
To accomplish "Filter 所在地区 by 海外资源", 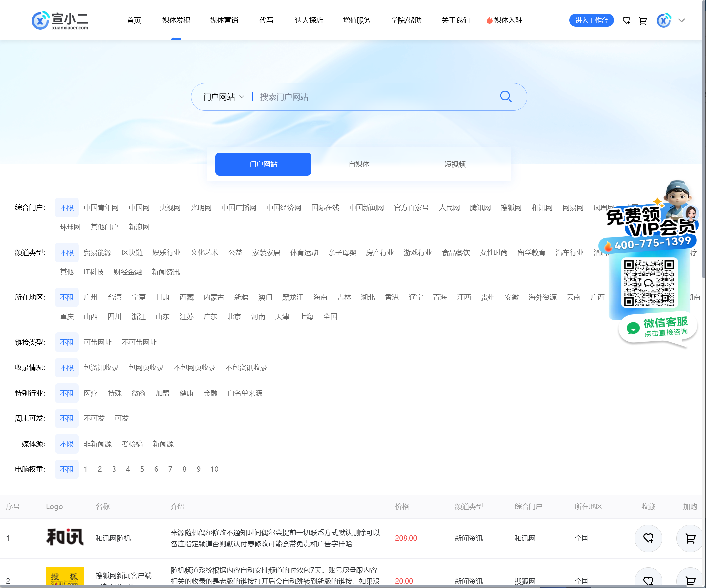I will (x=542, y=298).
